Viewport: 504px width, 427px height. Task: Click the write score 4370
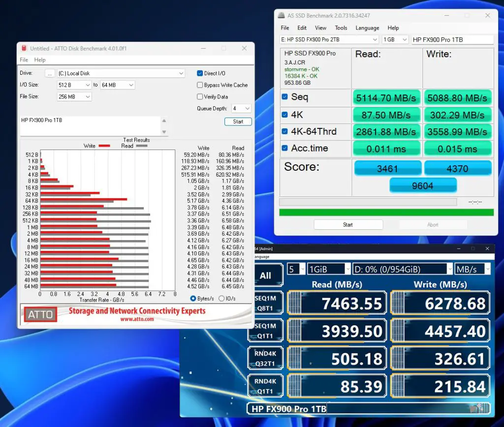458,168
